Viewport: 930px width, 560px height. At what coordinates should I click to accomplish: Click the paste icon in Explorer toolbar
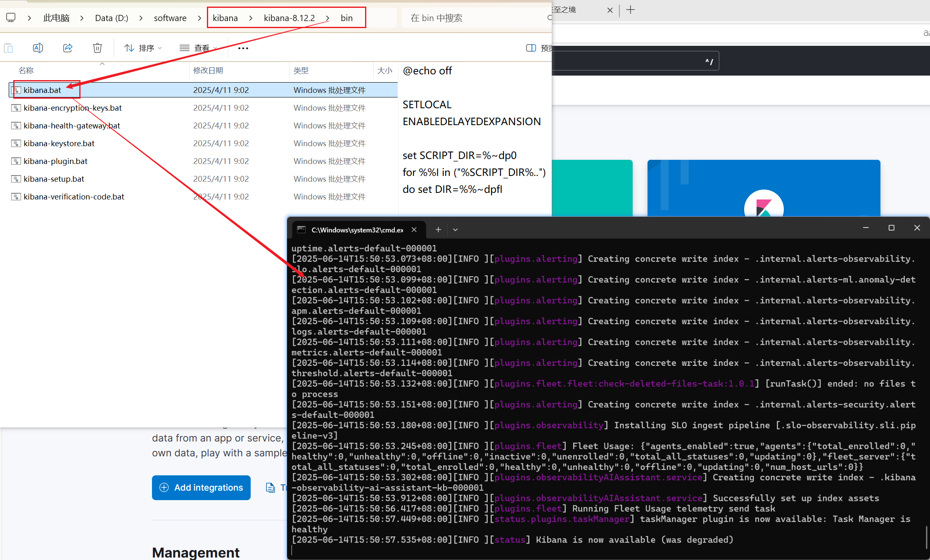click(8, 48)
